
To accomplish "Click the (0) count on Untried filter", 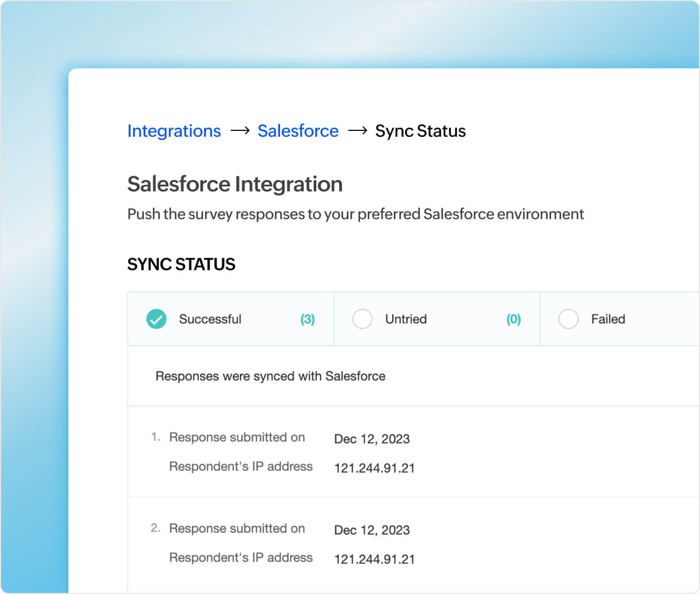I will pos(514,319).
